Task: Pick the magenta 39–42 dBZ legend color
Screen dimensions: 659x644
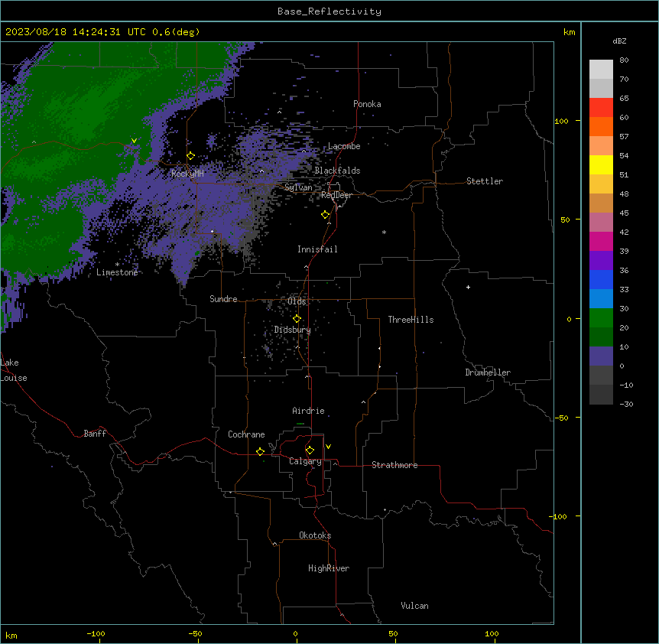Action: pos(601,241)
